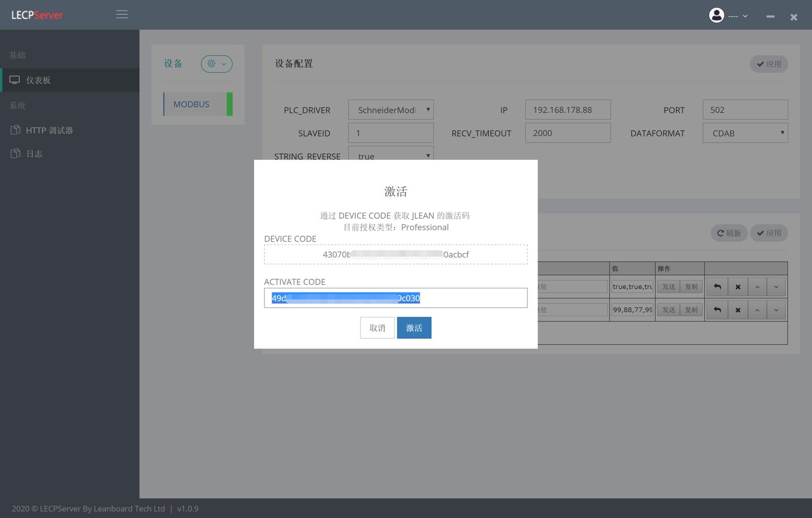
Task: Click 取消 to cancel activation
Action: pyautogui.click(x=377, y=328)
